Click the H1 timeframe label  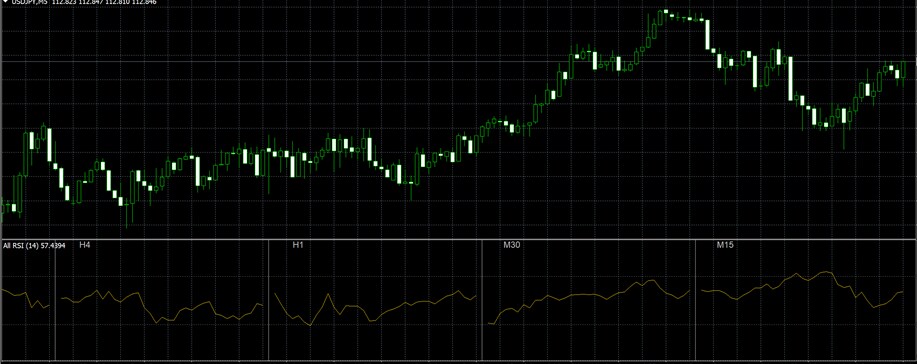298,245
